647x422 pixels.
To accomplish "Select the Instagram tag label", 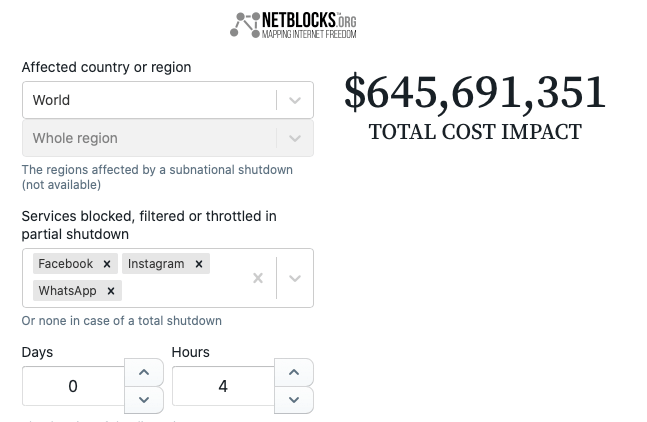I will pos(156,264).
